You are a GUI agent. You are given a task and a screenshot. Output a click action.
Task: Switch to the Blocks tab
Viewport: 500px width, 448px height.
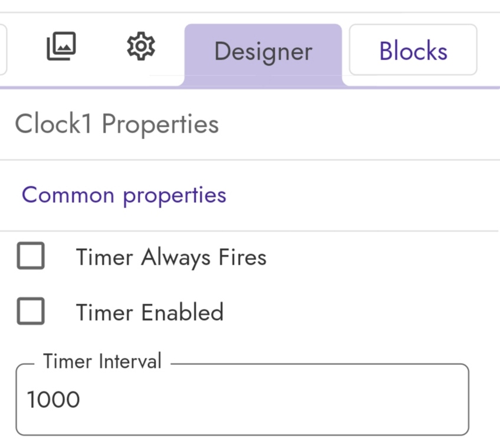click(x=413, y=50)
